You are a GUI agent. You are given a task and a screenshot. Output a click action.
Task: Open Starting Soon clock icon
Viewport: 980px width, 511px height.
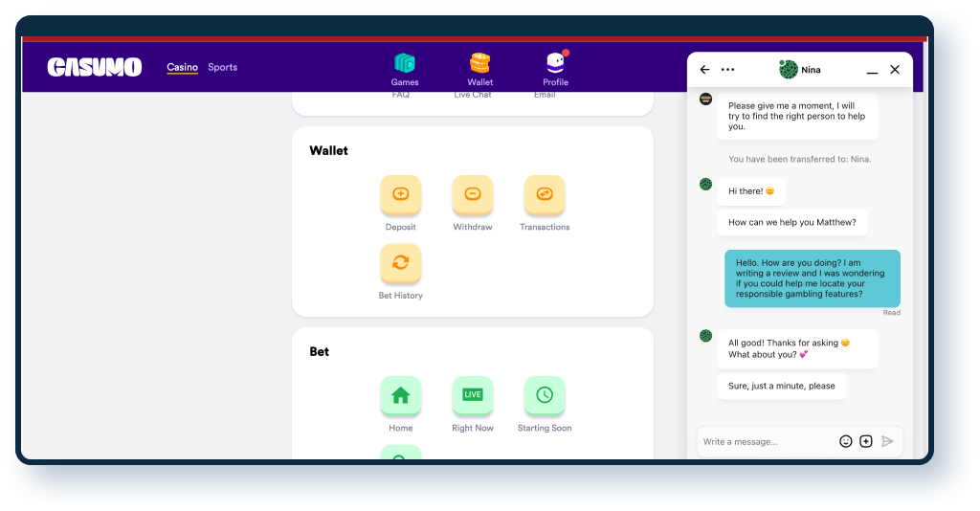tap(544, 395)
